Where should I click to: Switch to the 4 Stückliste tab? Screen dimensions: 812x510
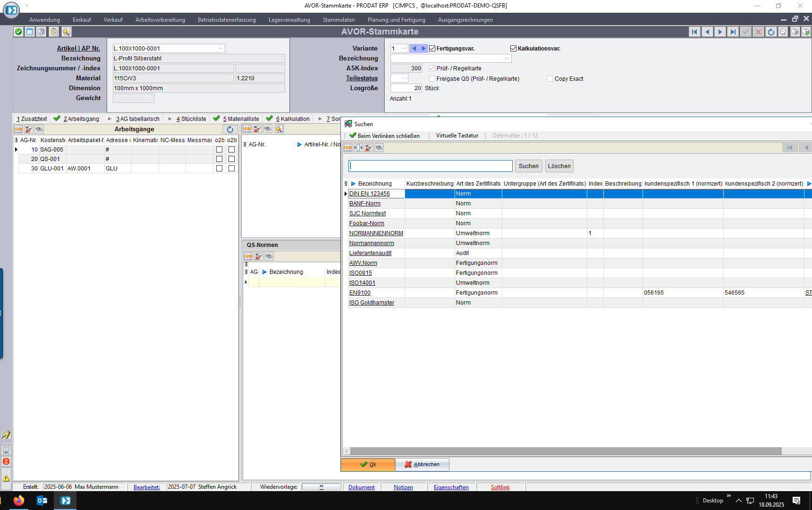[x=191, y=119]
